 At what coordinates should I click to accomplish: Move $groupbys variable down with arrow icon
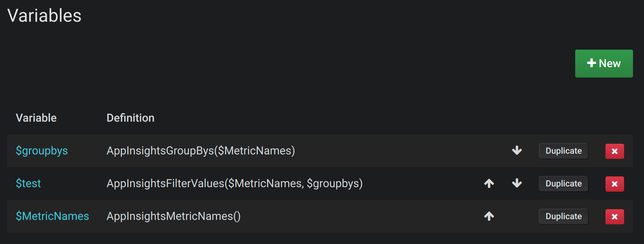click(516, 151)
